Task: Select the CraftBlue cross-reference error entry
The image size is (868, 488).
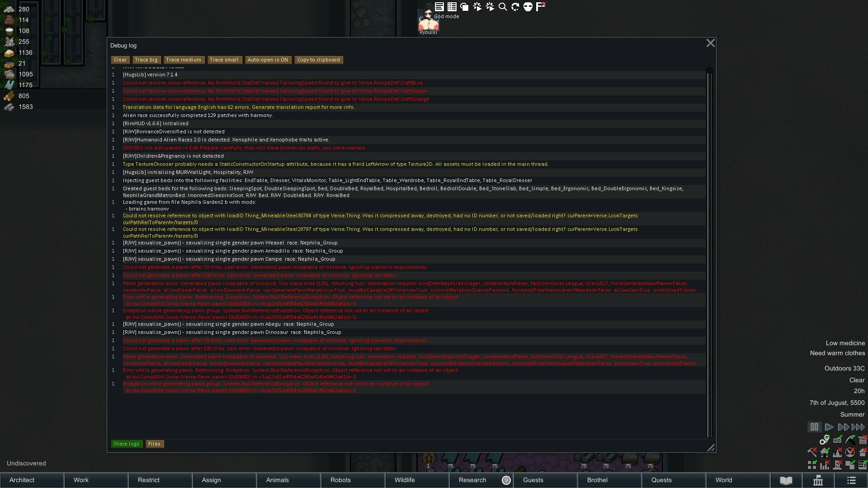Action: [x=408, y=83]
